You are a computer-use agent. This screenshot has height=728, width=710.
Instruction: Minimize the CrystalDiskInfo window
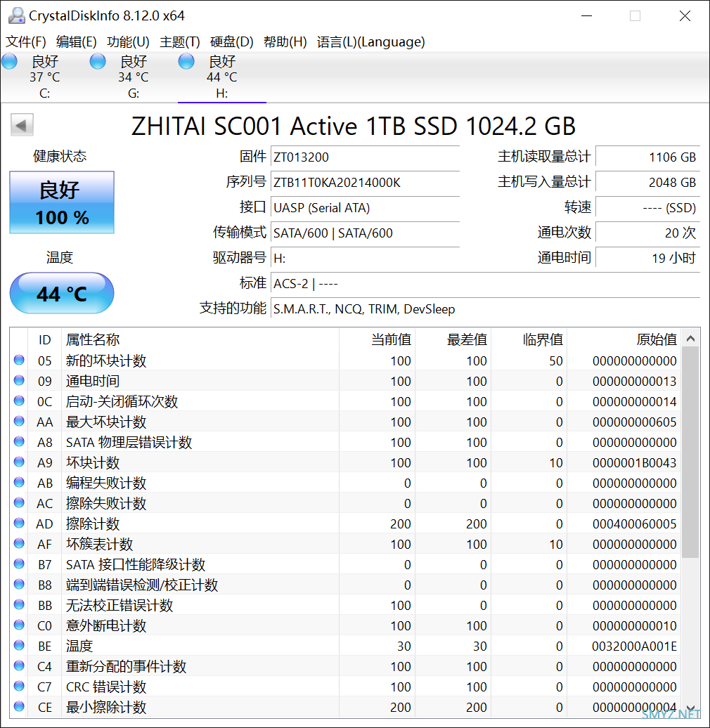coord(586,15)
